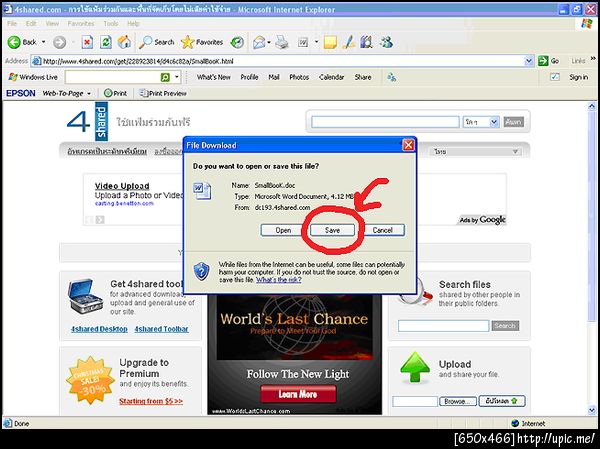
Task: Open the yellow Discuss note icon
Action: point(330,42)
